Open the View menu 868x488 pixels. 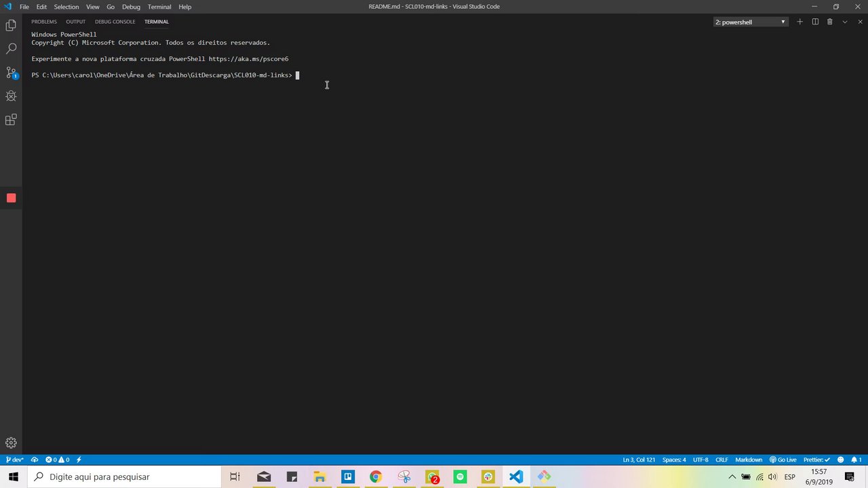click(93, 7)
